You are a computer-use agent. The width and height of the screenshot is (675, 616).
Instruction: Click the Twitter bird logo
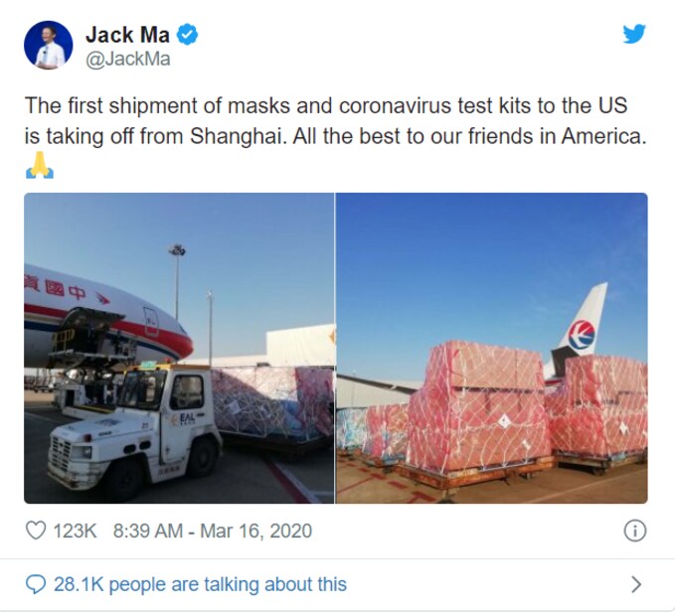pyautogui.click(x=634, y=34)
